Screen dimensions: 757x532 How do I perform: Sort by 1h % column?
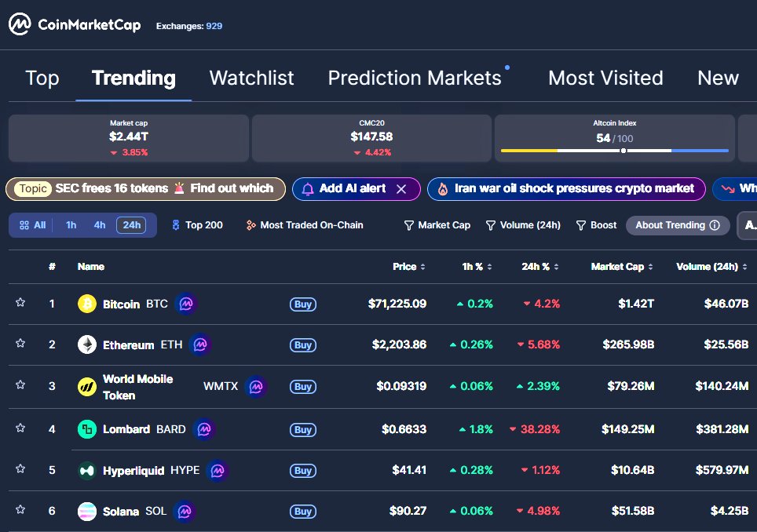coord(477,267)
